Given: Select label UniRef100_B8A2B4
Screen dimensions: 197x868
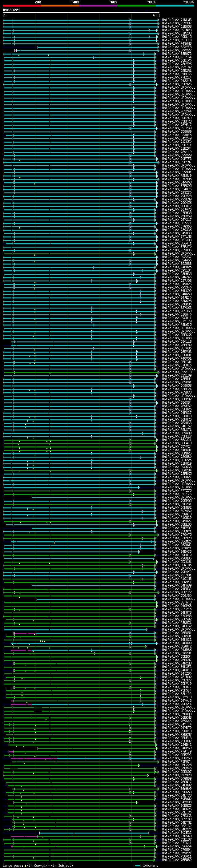Looking at the screenshot, I should (177, 470).
